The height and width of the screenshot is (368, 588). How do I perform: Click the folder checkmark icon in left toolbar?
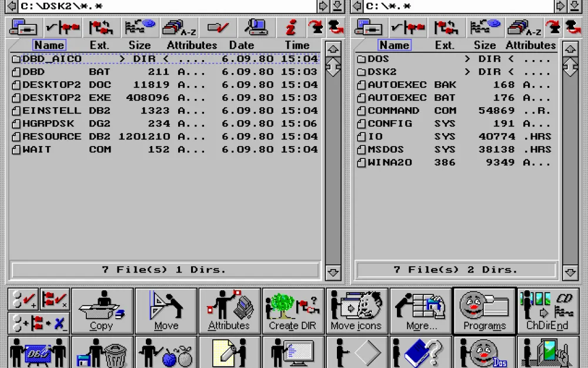pos(218,28)
